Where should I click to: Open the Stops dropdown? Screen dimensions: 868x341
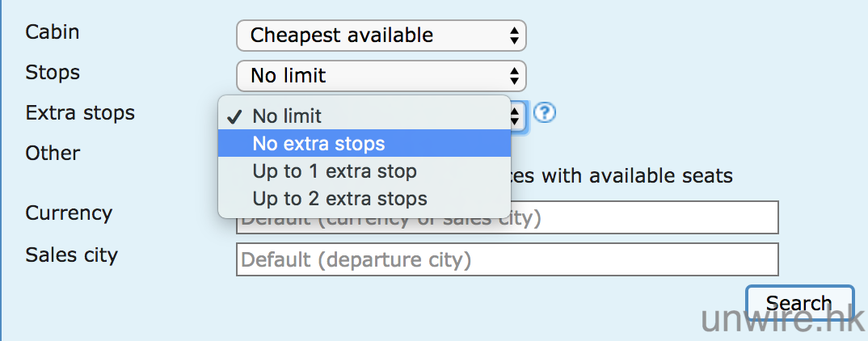pos(381,76)
